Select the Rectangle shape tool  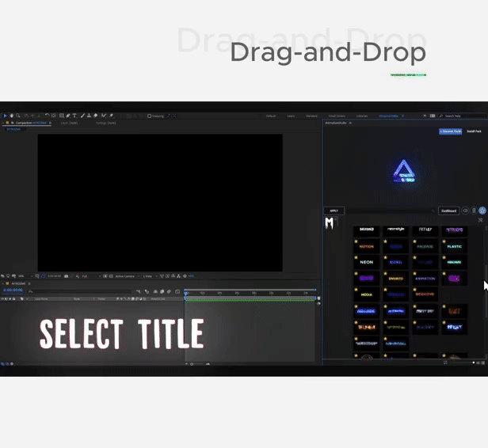[62, 116]
